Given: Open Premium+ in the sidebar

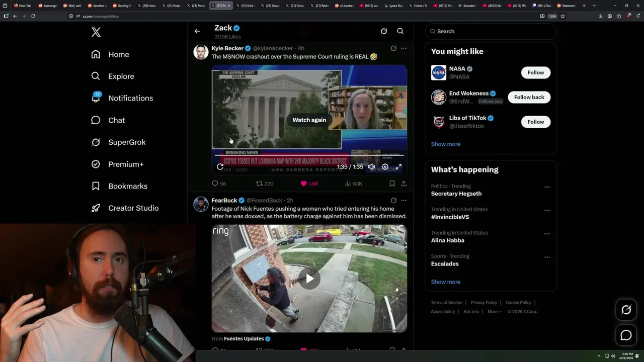Looking at the screenshot, I should click(x=117, y=164).
